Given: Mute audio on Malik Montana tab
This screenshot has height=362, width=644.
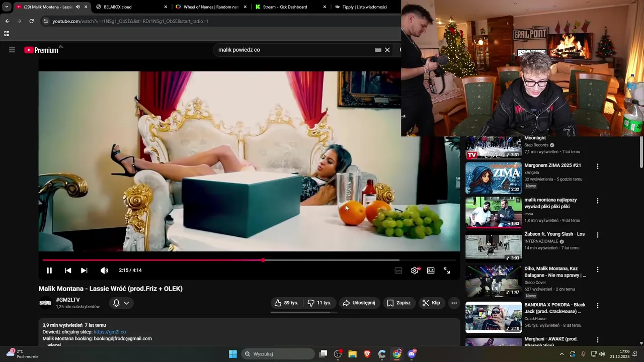Looking at the screenshot, I should [77, 7].
